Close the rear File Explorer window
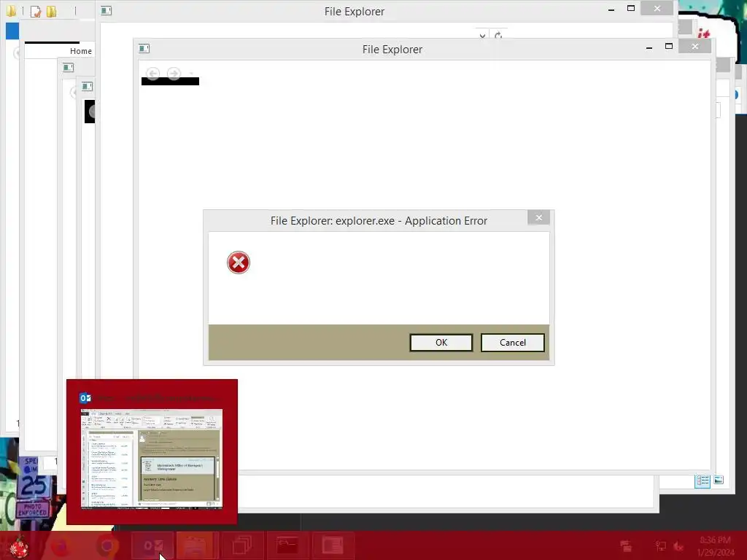This screenshot has height=560, width=747. (657, 8)
